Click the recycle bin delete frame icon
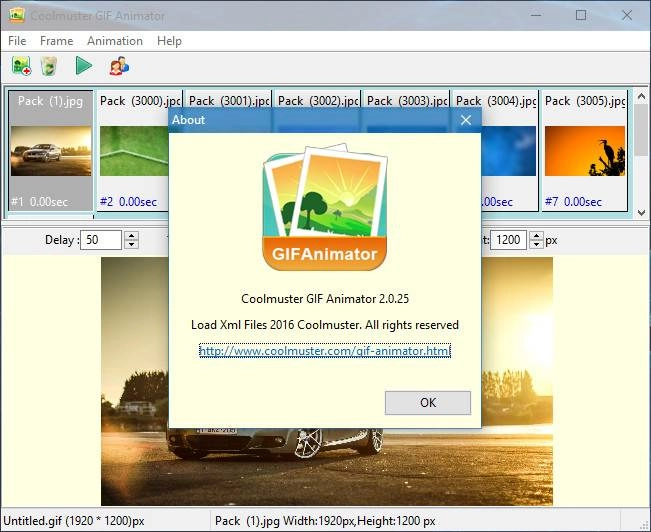651x532 pixels. click(49, 66)
